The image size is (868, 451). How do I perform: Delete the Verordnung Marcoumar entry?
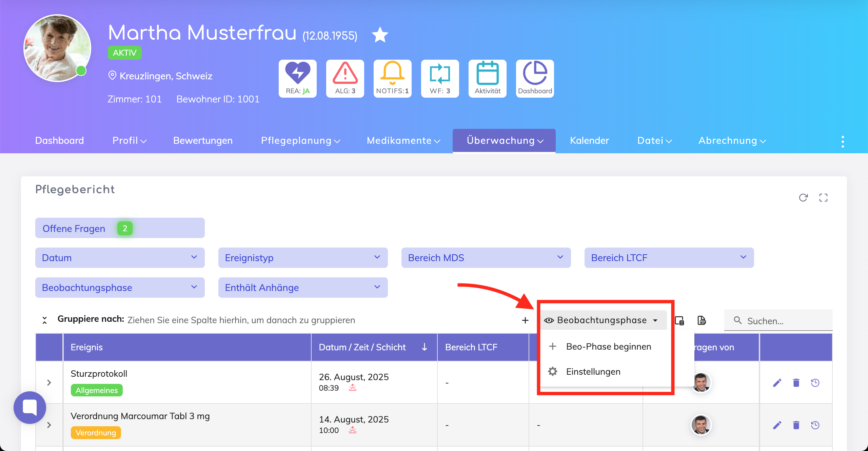point(796,425)
